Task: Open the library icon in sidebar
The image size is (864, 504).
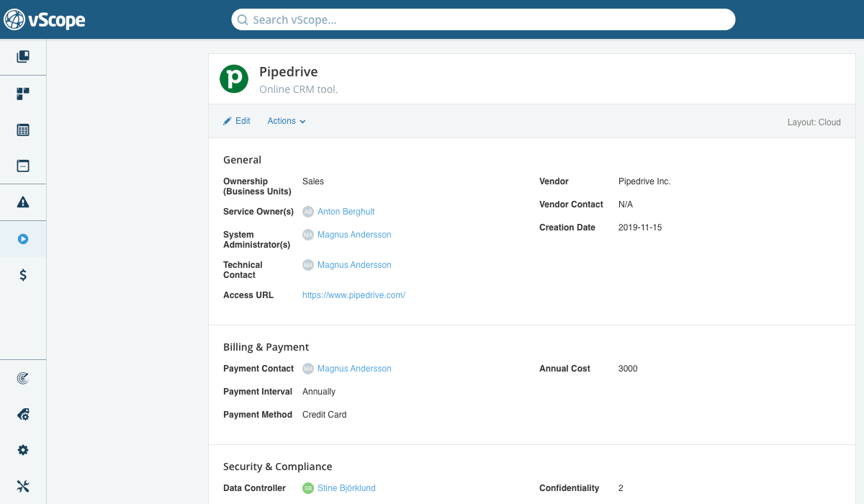Action: pyautogui.click(x=23, y=56)
